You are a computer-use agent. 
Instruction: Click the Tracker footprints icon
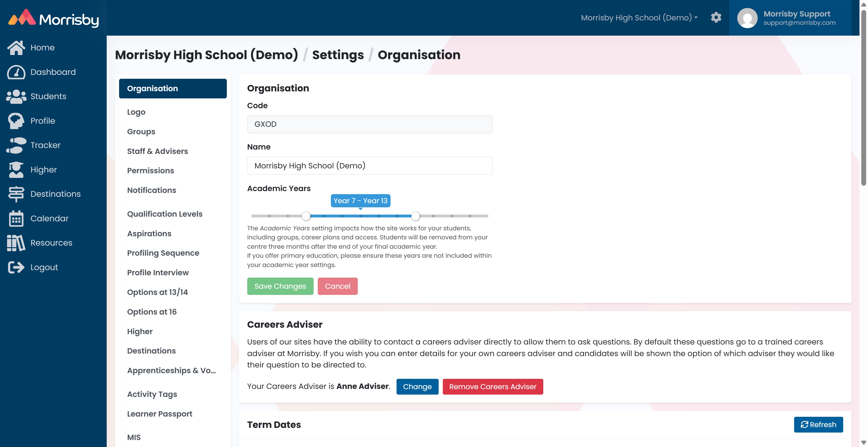(x=16, y=145)
